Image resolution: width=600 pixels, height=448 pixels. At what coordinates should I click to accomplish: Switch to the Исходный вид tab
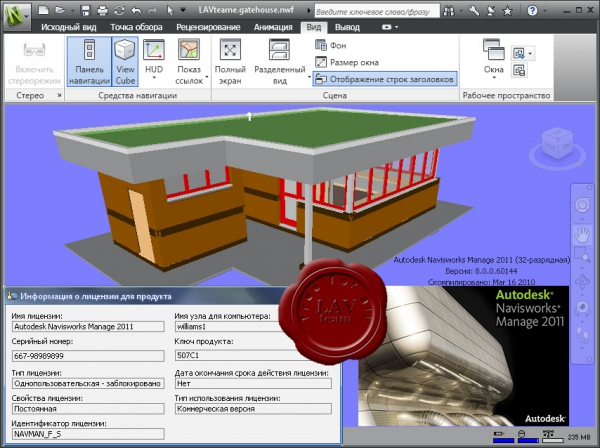69,27
